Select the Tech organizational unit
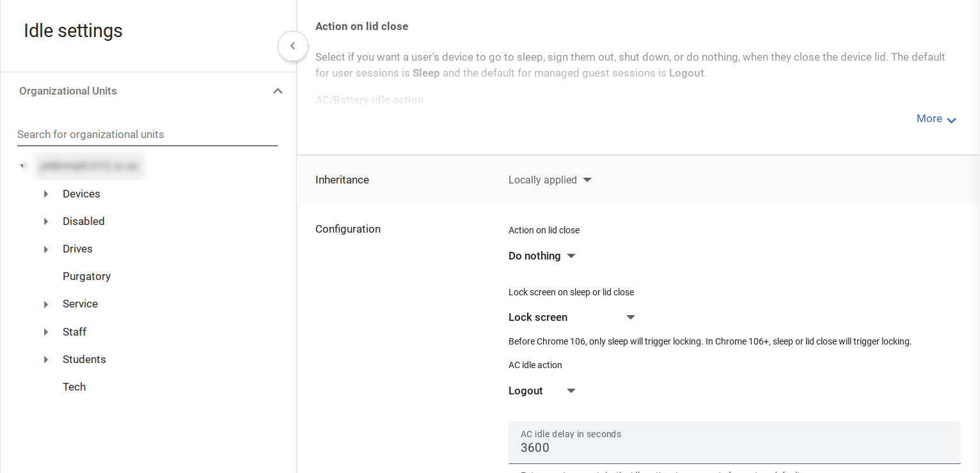Viewport: 980px width, 473px height. point(74,387)
